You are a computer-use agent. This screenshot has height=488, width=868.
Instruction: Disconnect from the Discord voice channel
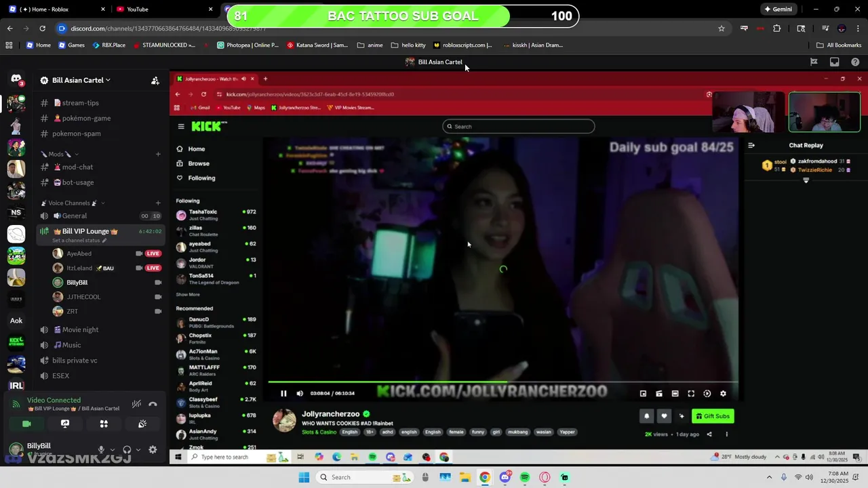(153, 404)
